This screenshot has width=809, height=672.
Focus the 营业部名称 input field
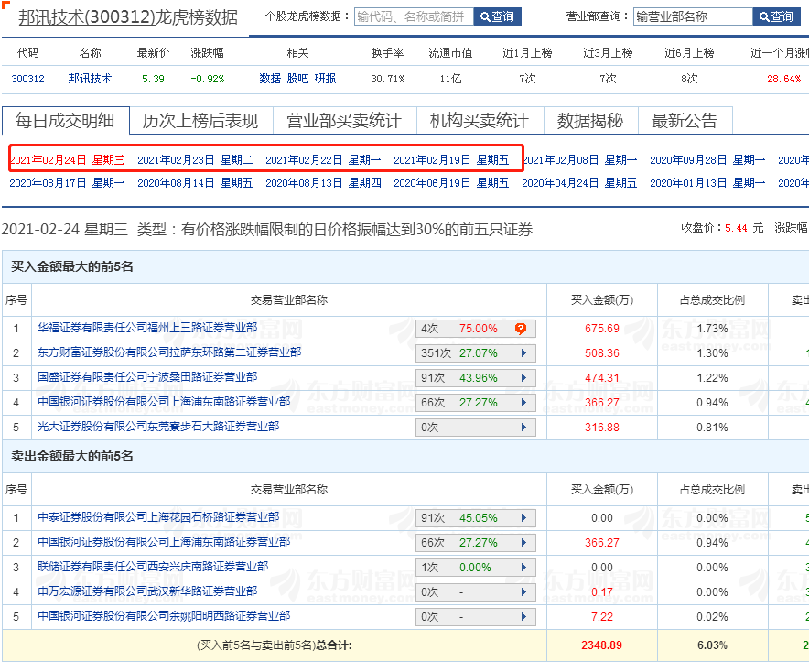pyautogui.click(x=693, y=16)
